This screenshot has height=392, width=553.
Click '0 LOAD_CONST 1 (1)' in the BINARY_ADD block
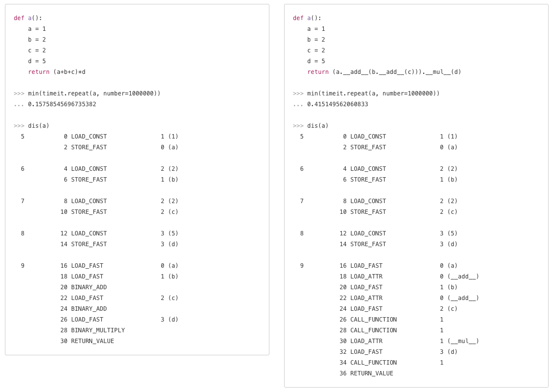(x=121, y=137)
